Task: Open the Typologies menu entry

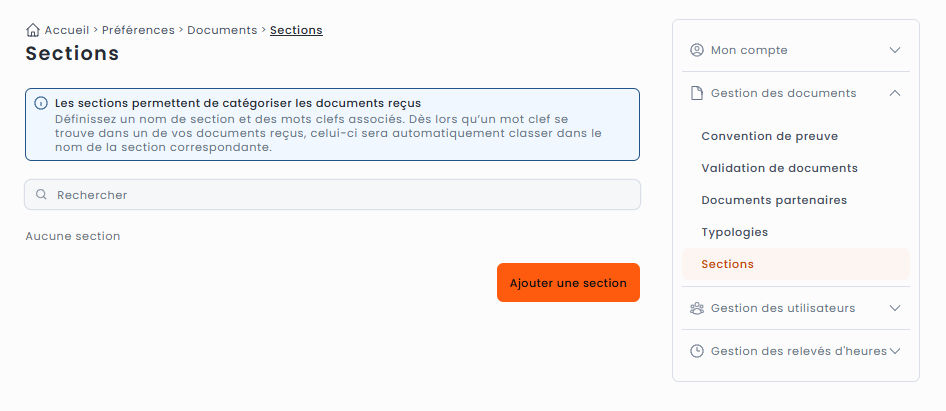Action: point(734,232)
